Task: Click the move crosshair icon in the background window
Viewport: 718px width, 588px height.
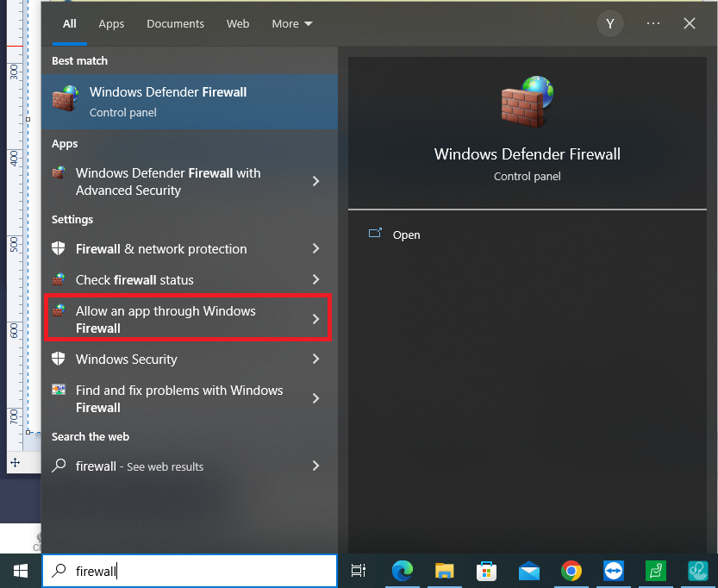Action: click(x=16, y=462)
